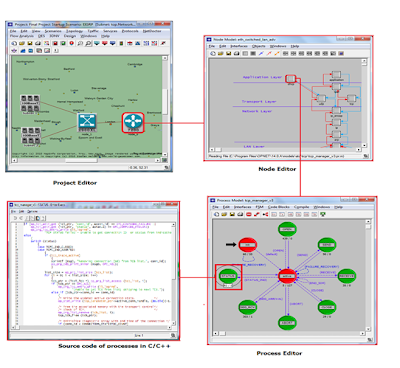Screen dimensions: 400x368
Task: Click the create transition icon in Process Editor toolbar
Action: click(257, 214)
